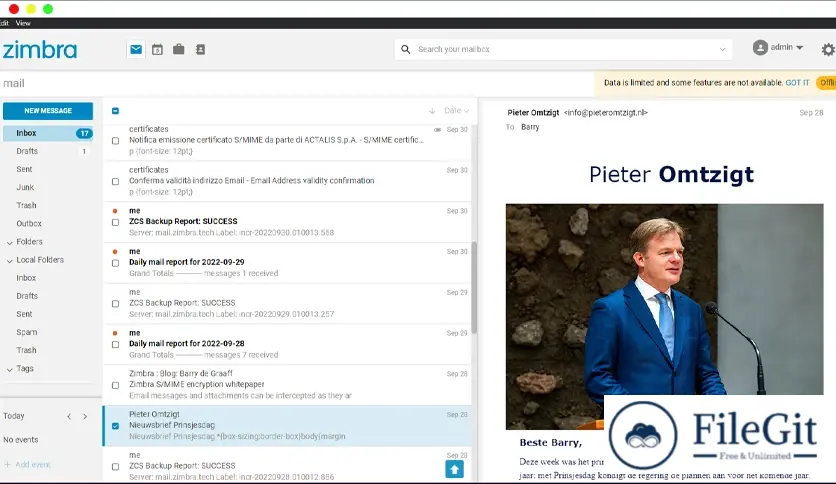Open the Edit menu
The image size is (836, 484).
(4, 23)
